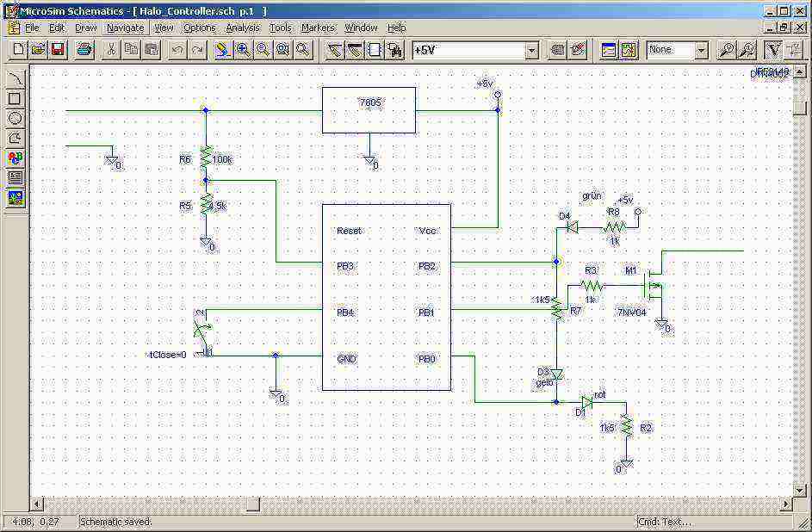Viewport: 812px width, 532px height.
Task: Click the Cut scissors icon
Action: tap(111, 50)
